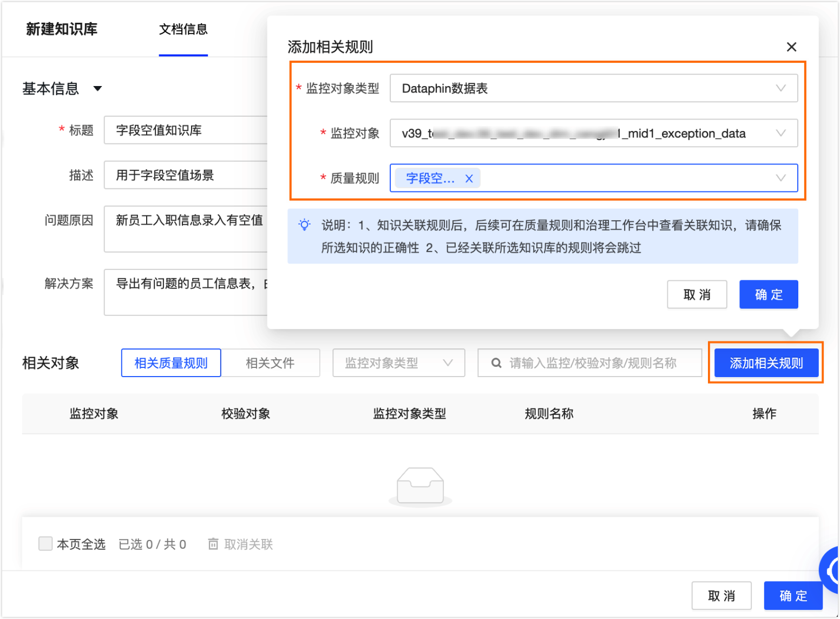Click the trash icon beside 取消关联

[213, 544]
